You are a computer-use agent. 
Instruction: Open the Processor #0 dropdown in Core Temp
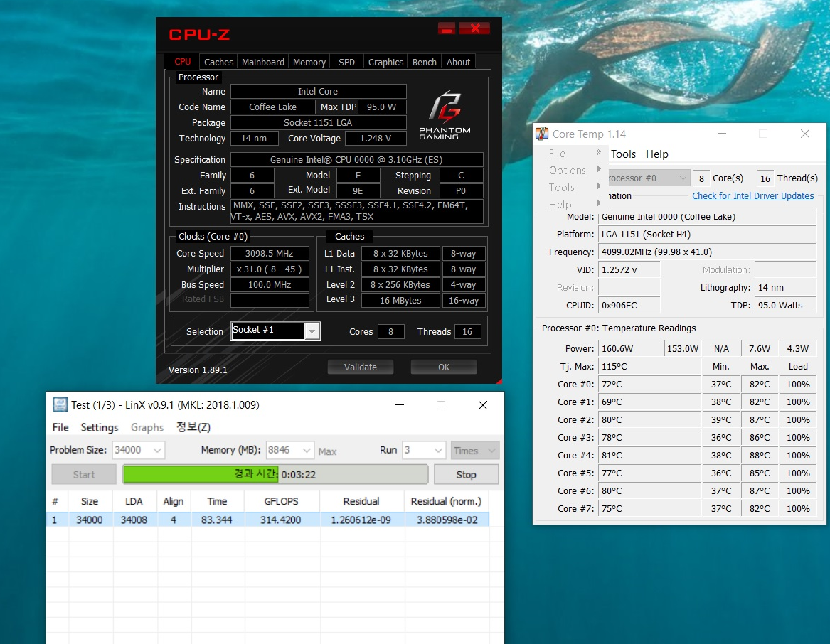pos(648,178)
